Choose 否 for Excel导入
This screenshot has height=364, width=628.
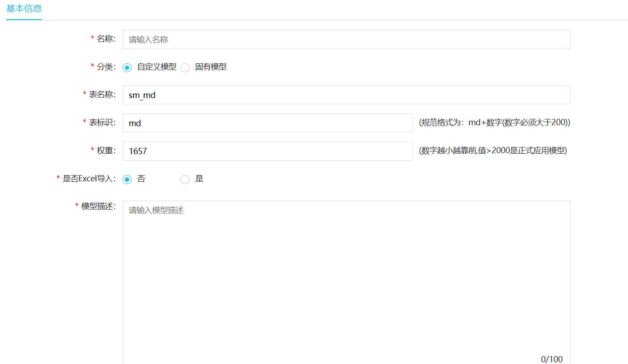coord(127,180)
